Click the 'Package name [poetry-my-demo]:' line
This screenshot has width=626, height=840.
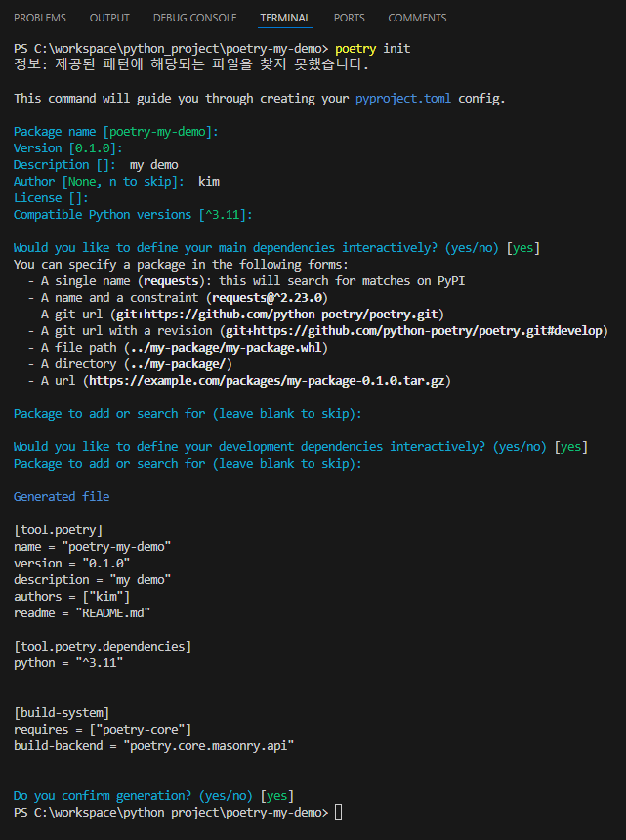(116, 132)
